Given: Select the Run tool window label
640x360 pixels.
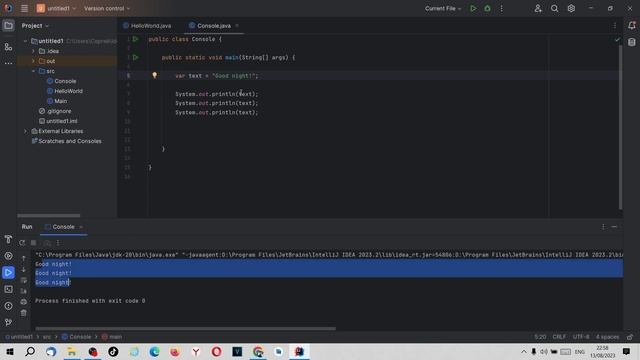Looking at the screenshot, I should [27, 227].
